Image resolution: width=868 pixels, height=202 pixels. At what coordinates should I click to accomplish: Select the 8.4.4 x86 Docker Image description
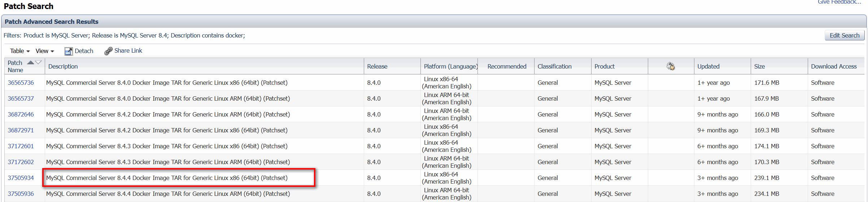pyautogui.click(x=167, y=178)
